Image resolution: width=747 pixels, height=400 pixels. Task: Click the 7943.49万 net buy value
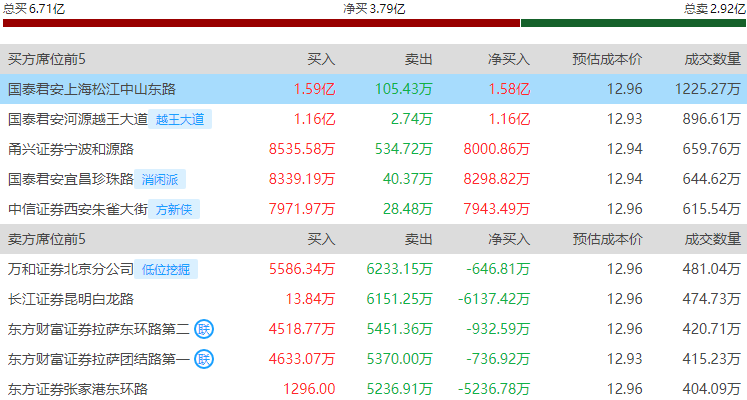[497, 209]
